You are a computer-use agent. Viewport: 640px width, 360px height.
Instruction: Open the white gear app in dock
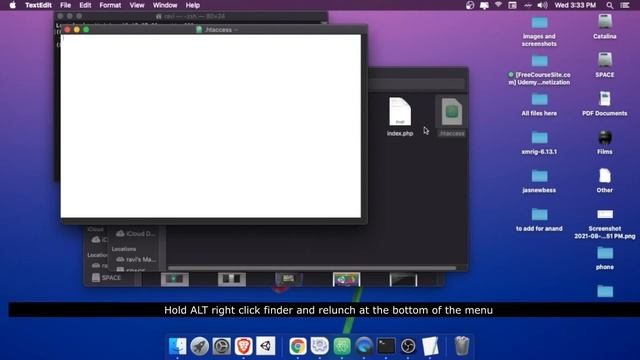320,346
